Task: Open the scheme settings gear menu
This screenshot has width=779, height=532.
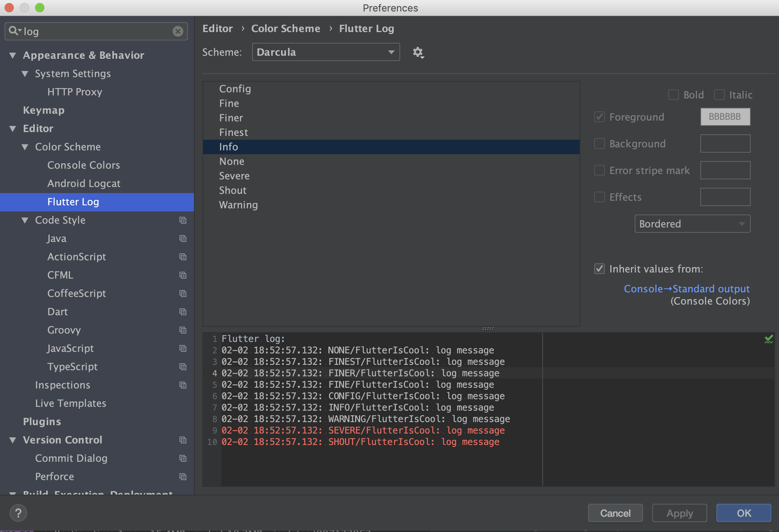Action: pos(418,52)
